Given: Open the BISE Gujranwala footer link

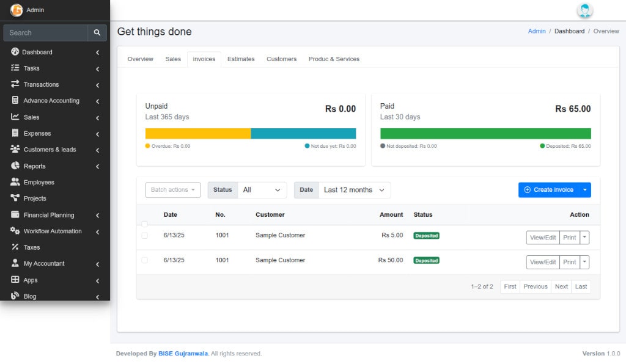Looking at the screenshot, I should pyautogui.click(x=183, y=354).
